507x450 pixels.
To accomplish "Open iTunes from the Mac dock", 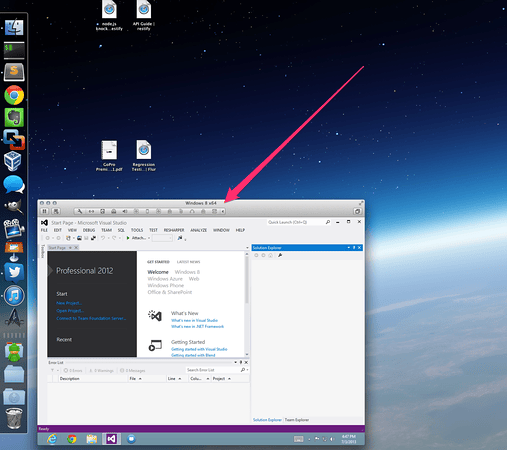I will point(14,295).
